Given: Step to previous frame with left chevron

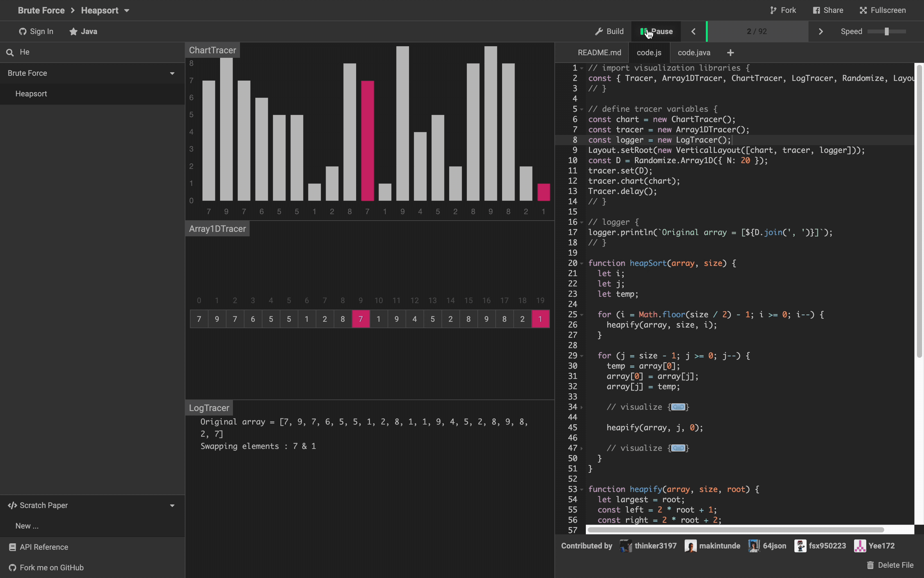Looking at the screenshot, I should pyautogui.click(x=693, y=31).
